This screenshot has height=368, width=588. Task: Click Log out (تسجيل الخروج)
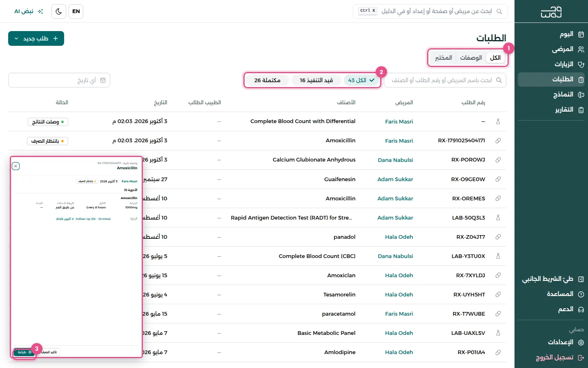click(x=551, y=357)
